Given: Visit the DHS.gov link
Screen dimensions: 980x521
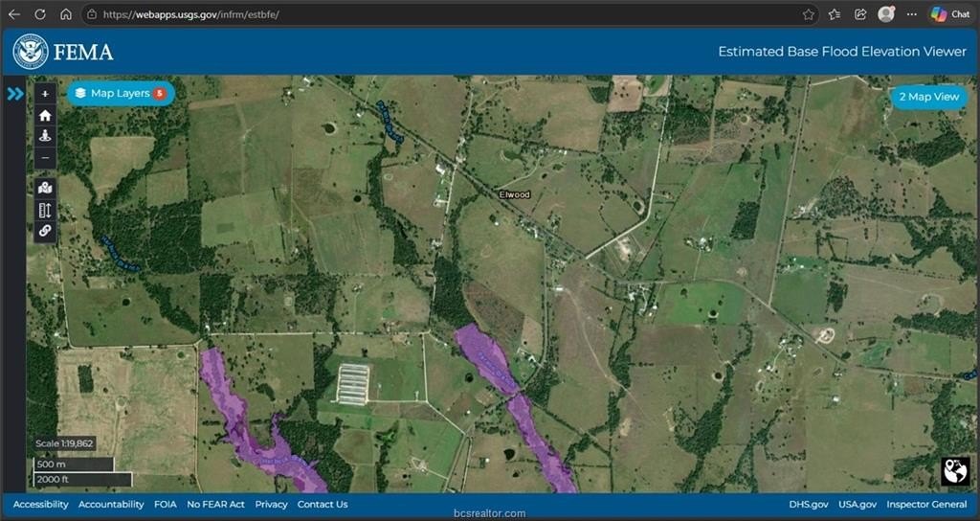Looking at the screenshot, I should [x=809, y=504].
